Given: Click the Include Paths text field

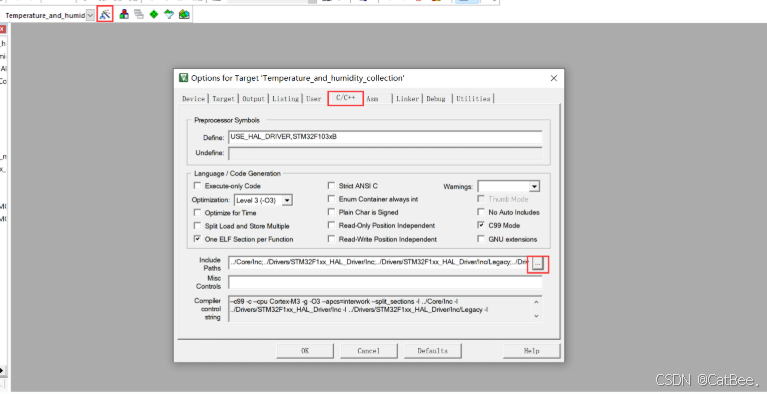Looking at the screenshot, I should tap(380, 264).
